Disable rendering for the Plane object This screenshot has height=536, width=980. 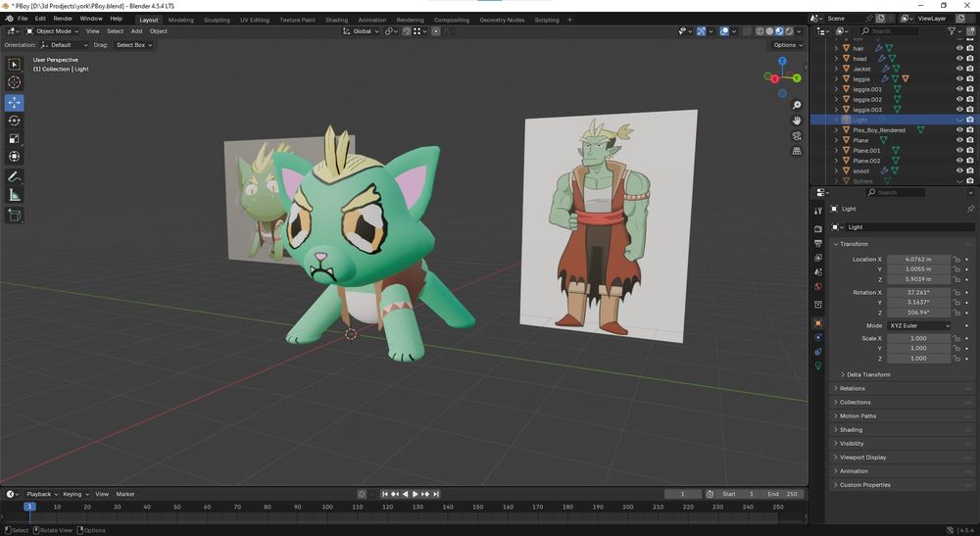tap(970, 140)
